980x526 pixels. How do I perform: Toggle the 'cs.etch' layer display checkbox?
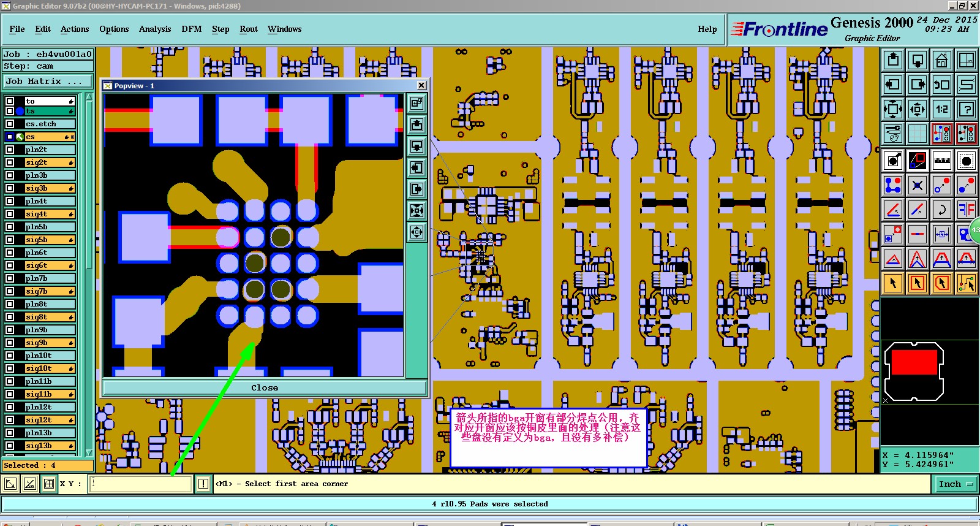coord(10,124)
